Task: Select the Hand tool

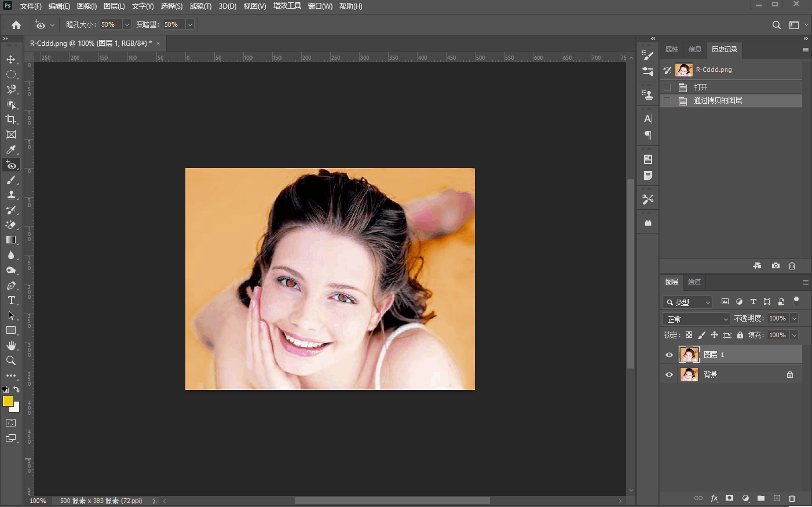Action: [x=11, y=345]
